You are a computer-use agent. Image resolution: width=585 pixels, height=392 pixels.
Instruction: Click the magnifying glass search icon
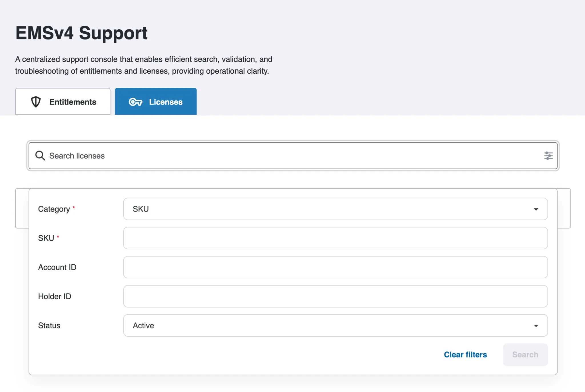(40, 156)
